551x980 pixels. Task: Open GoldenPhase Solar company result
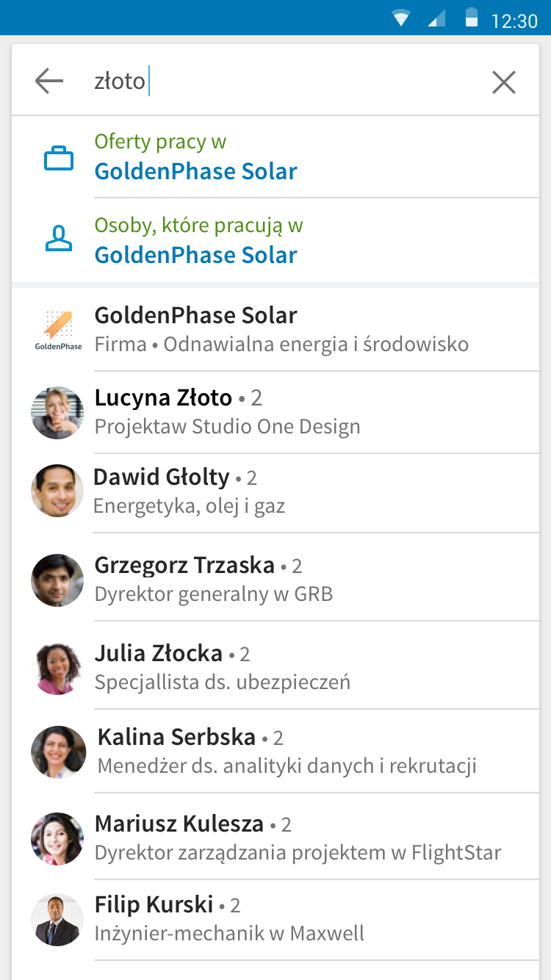[281, 329]
